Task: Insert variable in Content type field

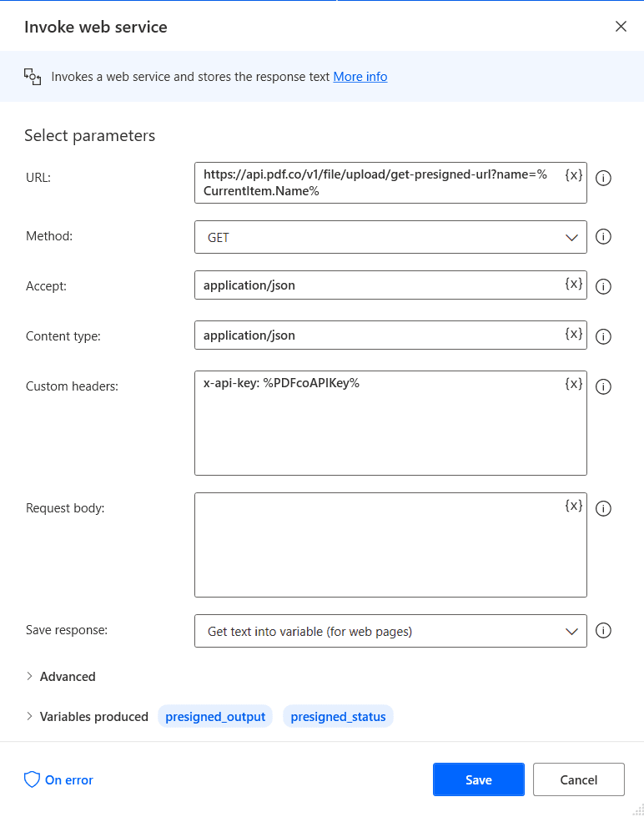Action: (574, 334)
